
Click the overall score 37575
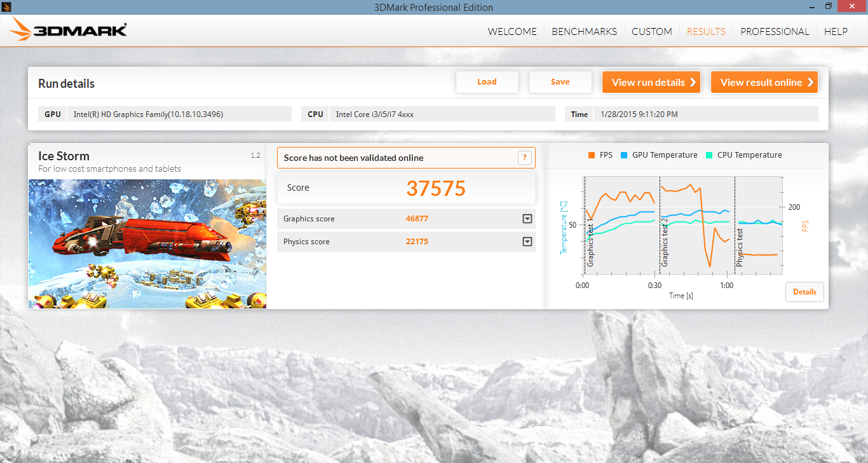tap(436, 188)
